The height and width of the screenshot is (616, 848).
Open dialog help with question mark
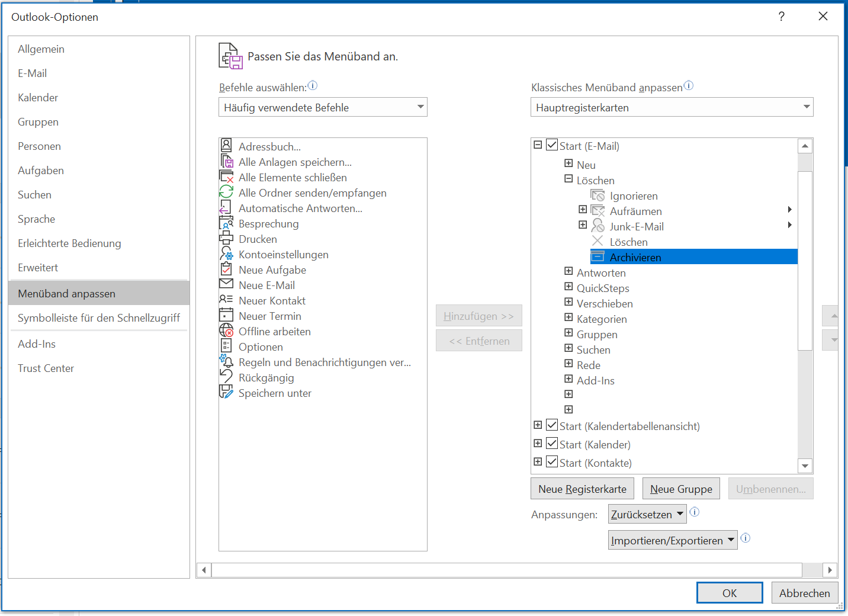coord(782,17)
